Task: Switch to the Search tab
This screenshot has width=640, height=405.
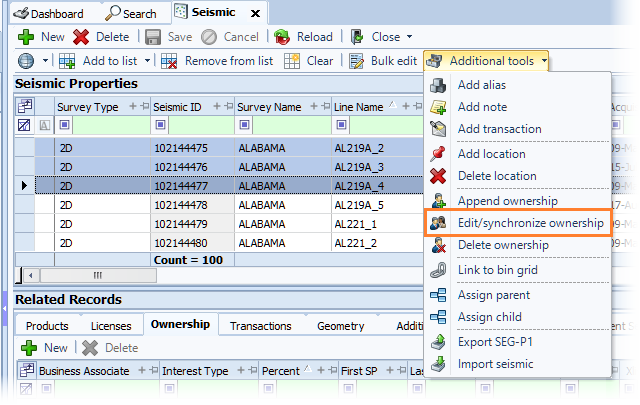Action: [x=131, y=14]
